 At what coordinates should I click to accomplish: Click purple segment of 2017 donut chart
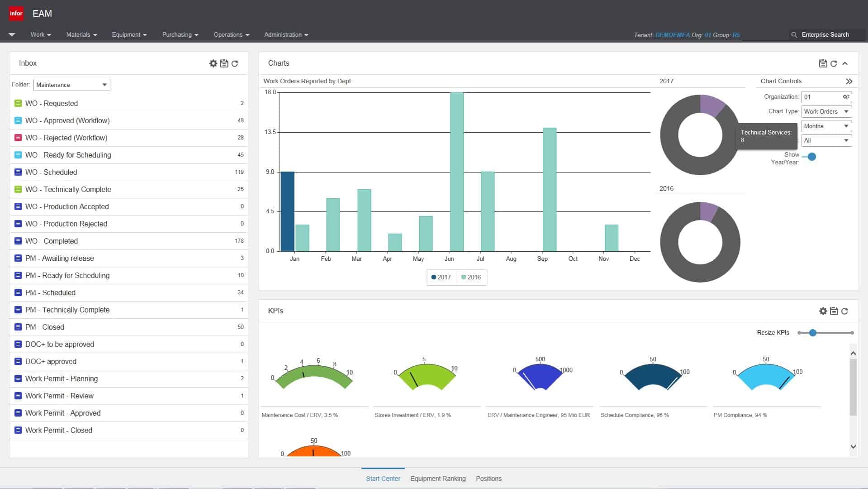point(711,105)
